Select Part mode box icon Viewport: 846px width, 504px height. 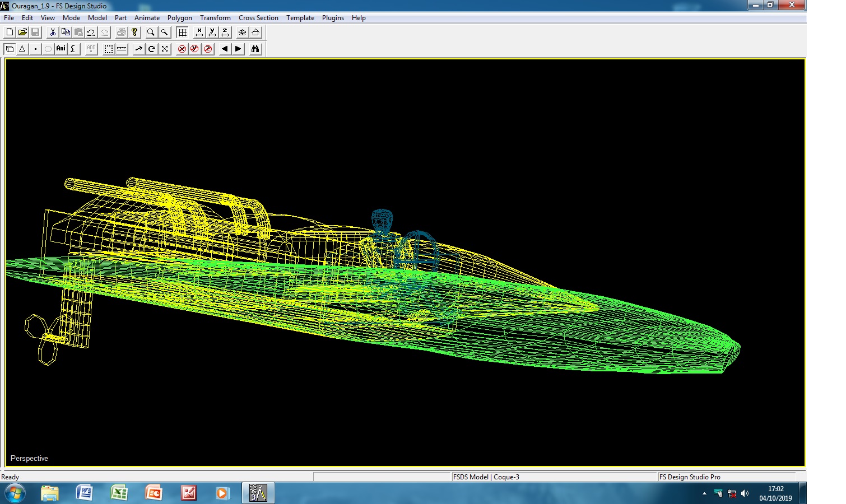pyautogui.click(x=10, y=49)
